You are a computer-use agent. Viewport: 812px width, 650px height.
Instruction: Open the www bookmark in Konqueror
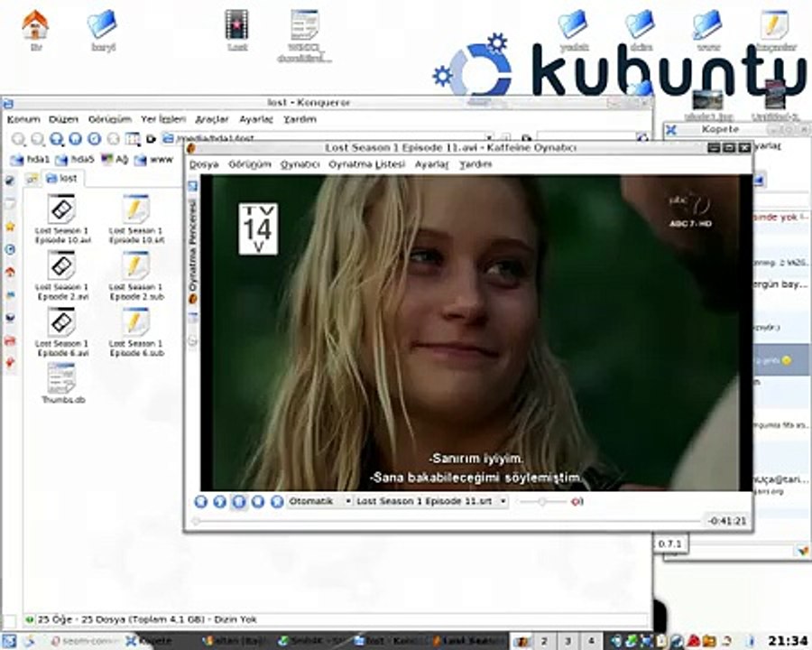(x=153, y=160)
